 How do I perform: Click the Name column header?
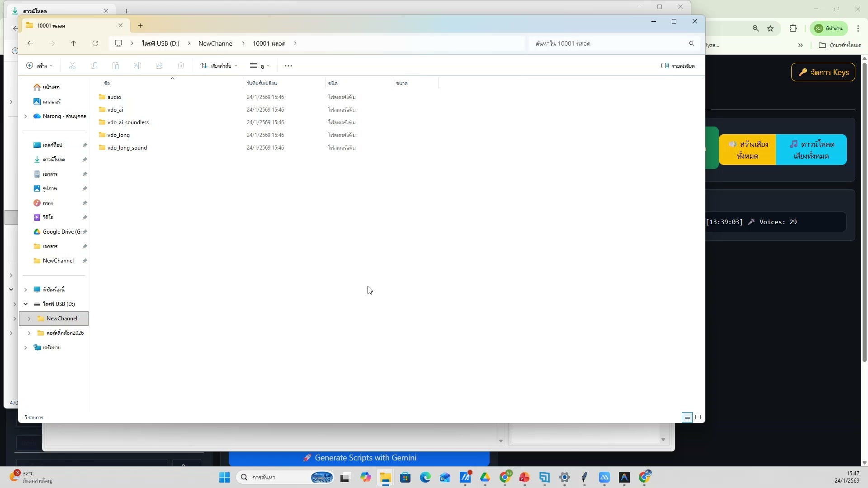(x=107, y=83)
